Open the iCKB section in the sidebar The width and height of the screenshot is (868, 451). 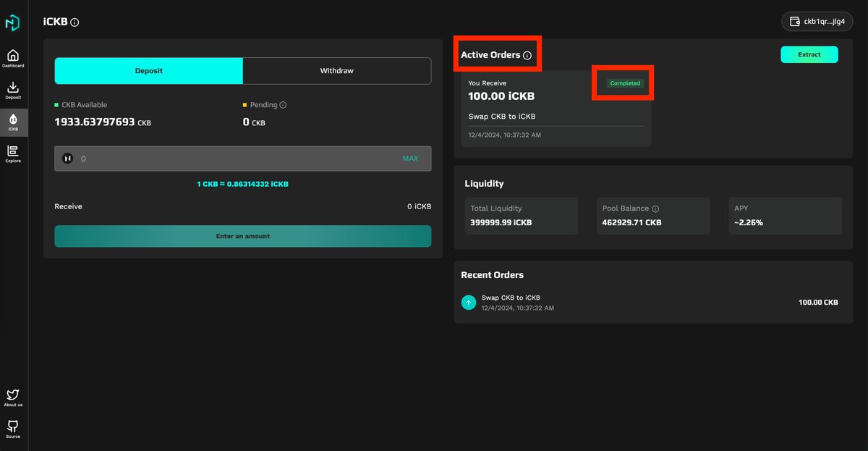pos(13,122)
